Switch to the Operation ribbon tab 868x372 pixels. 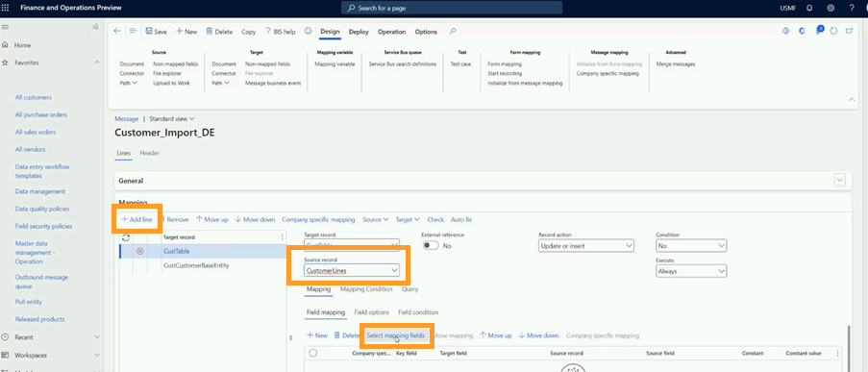392,32
